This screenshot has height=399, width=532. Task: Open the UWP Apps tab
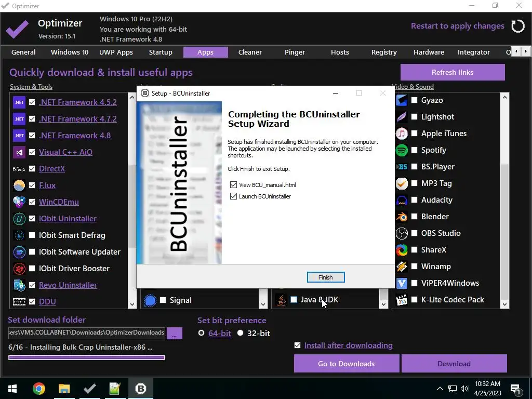116,52
